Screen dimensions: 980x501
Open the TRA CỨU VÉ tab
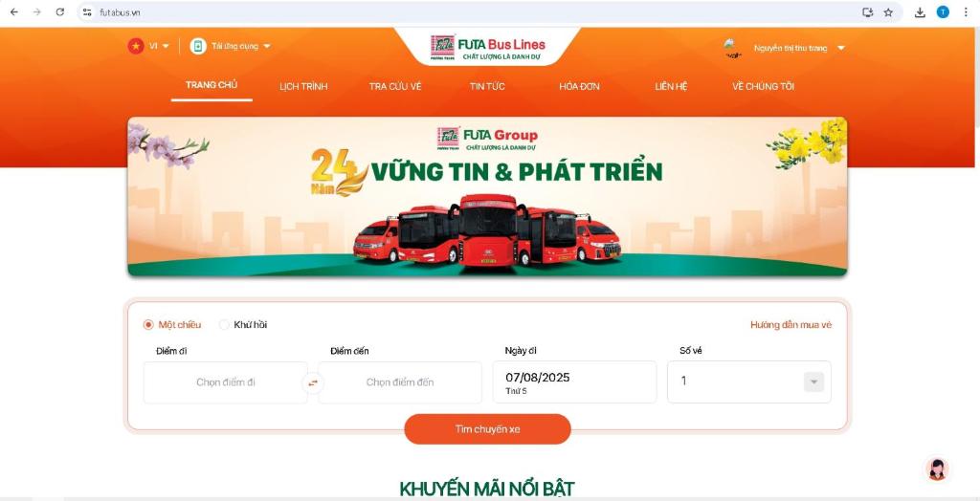[395, 86]
